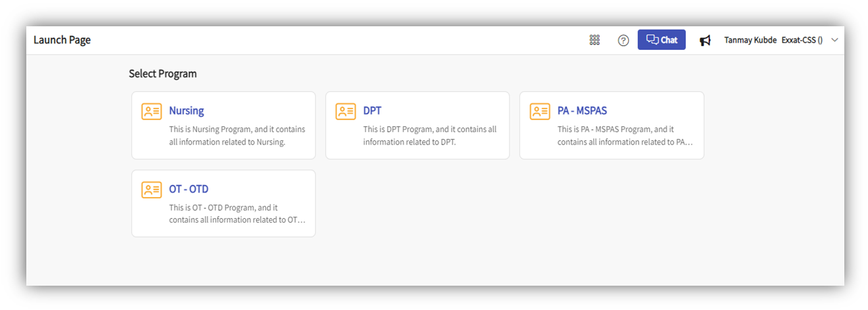Click the OT - OTD card icon
The height and width of the screenshot is (310, 868).
tap(151, 190)
